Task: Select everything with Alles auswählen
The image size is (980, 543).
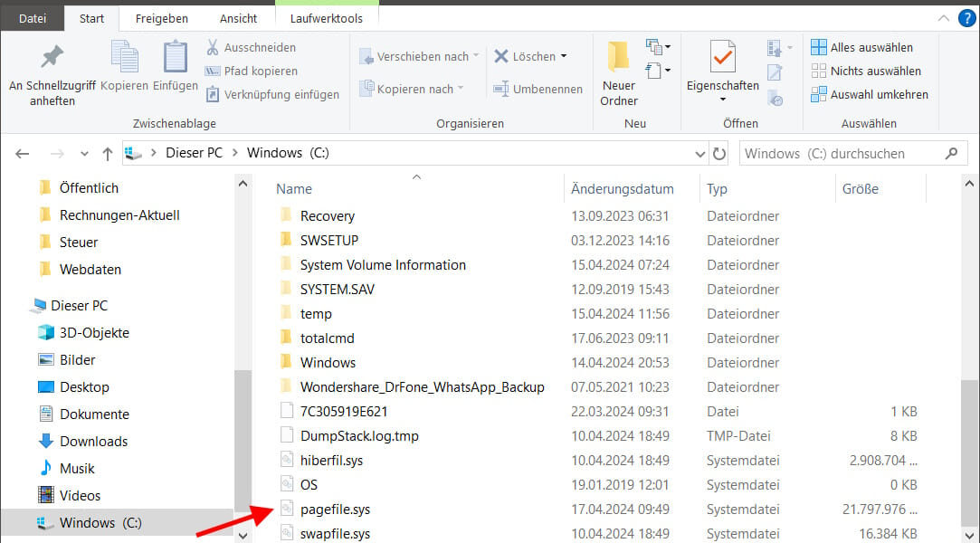Action: point(861,47)
